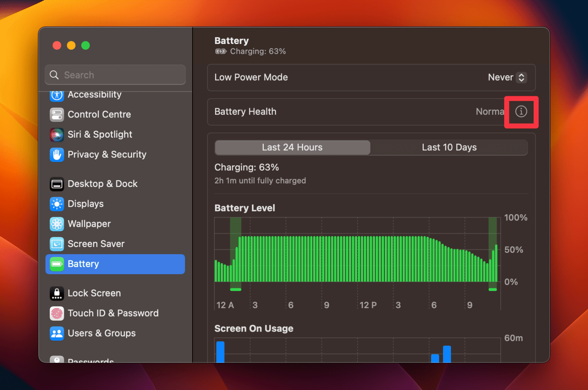Click the magnifier icon in the search field
This screenshot has width=588, height=390.
click(54, 75)
